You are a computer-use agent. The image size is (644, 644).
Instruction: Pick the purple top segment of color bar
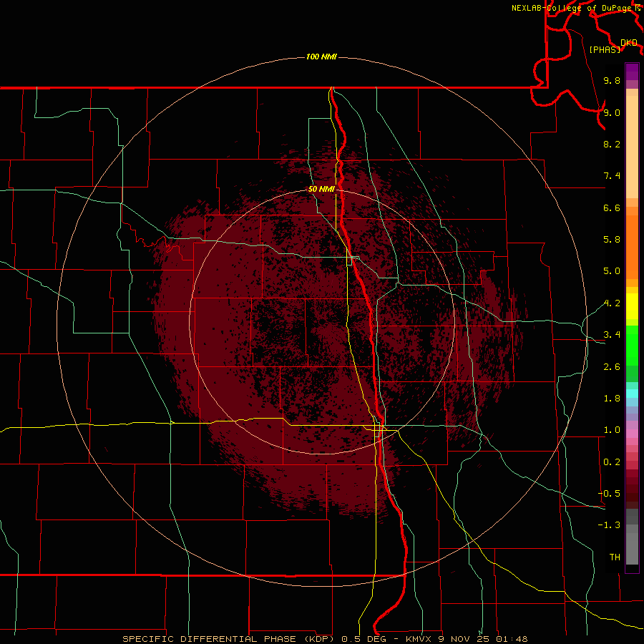tap(632, 72)
